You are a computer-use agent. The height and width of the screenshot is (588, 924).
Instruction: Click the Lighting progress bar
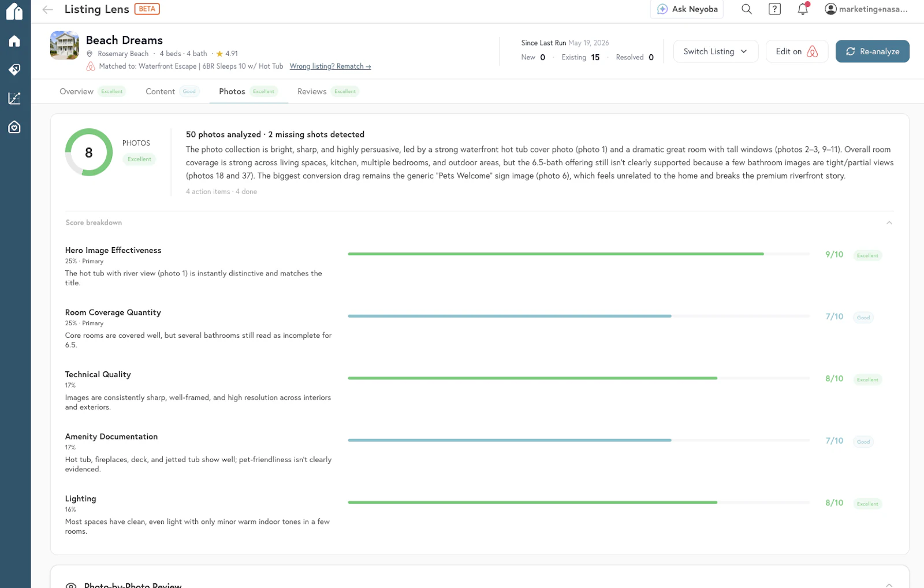click(579, 503)
